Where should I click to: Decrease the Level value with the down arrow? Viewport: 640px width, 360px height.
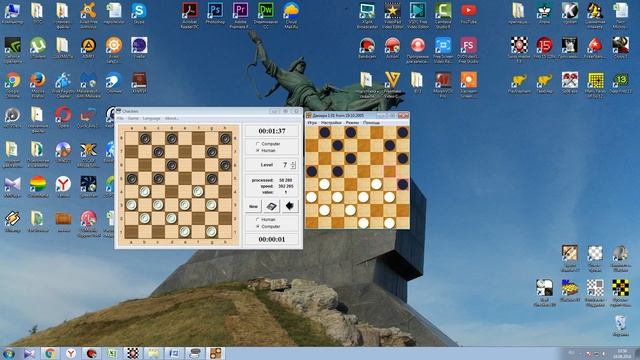pos(293,167)
